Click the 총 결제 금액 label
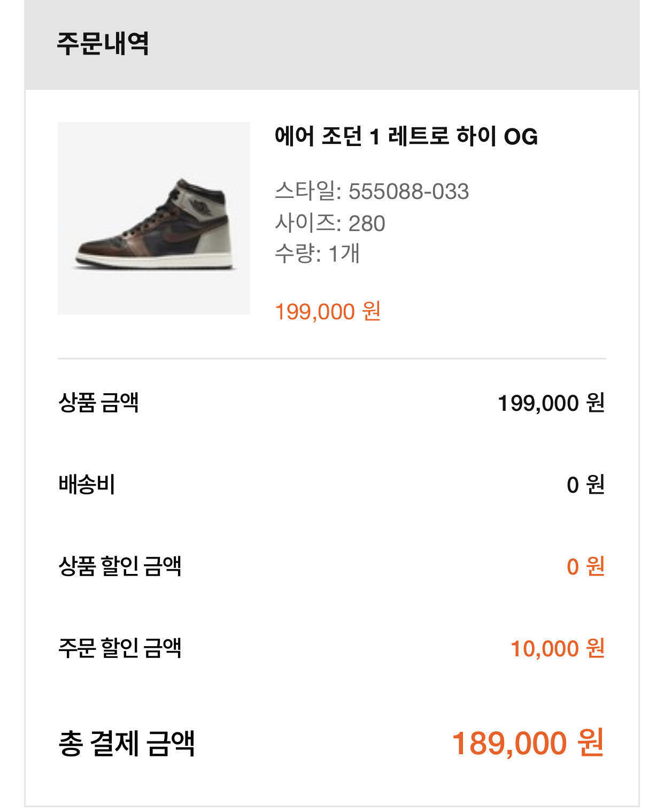Viewport: 664px width, 812px height. coord(126,742)
